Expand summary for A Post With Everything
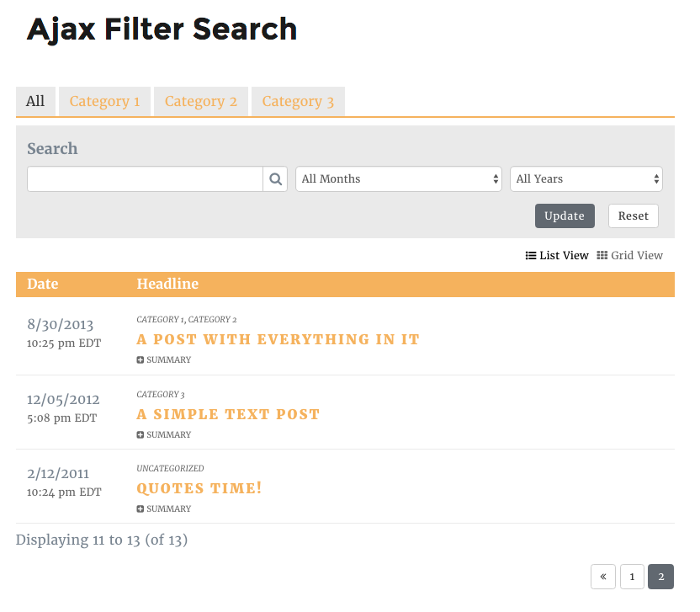This screenshot has width=700, height=612. click(x=164, y=360)
